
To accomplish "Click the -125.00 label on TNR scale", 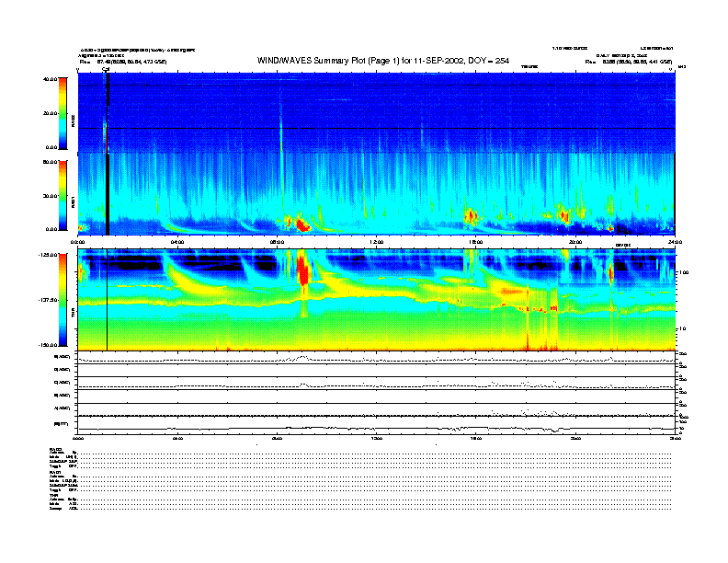I will pyautogui.click(x=48, y=255).
